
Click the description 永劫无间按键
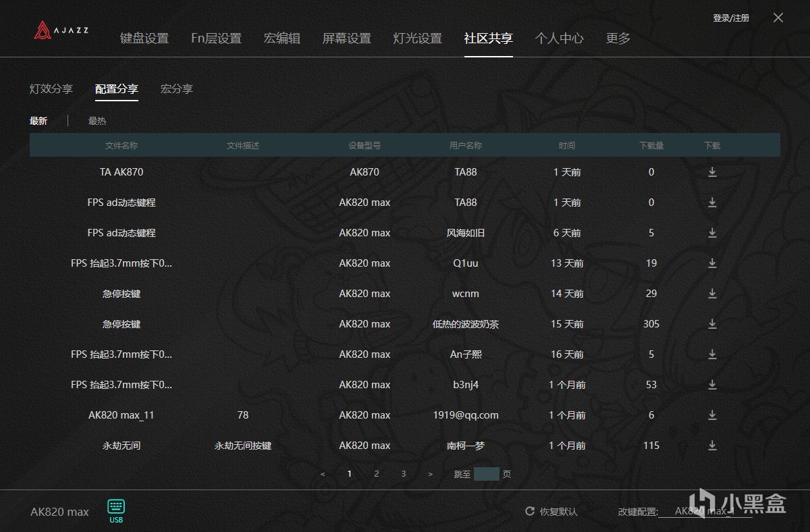(243, 446)
